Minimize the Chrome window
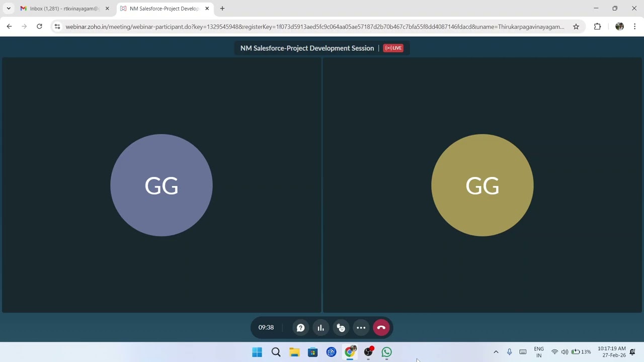The width and height of the screenshot is (644, 362). pyautogui.click(x=596, y=9)
